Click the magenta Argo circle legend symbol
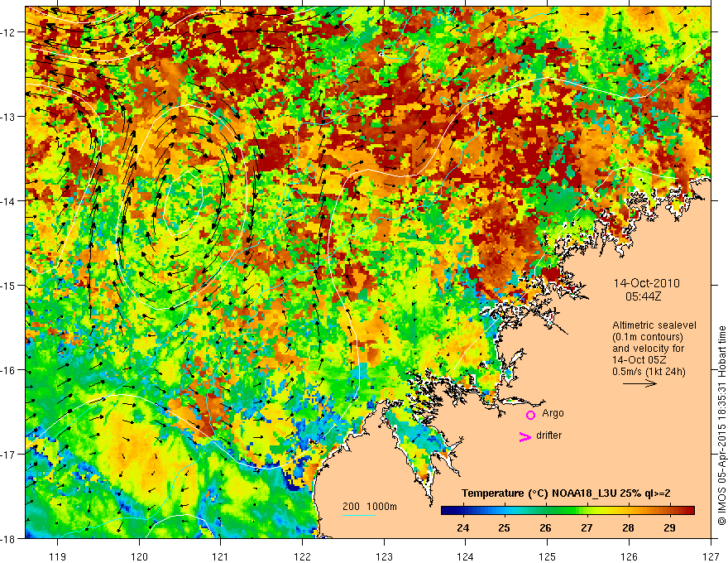The height and width of the screenshot is (563, 728). click(x=530, y=415)
